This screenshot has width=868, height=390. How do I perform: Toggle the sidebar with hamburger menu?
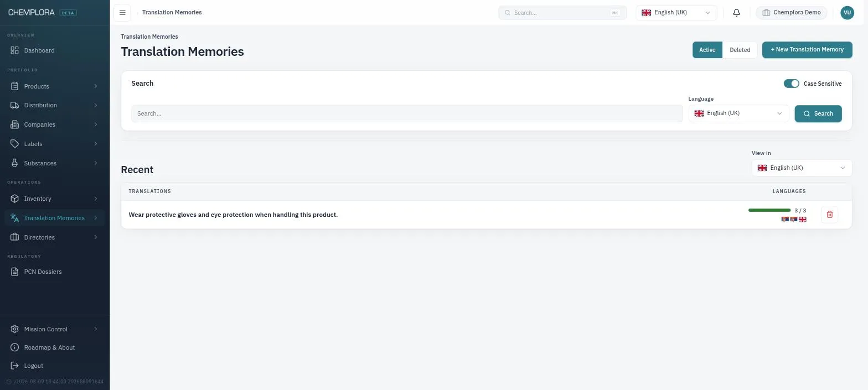(x=122, y=12)
